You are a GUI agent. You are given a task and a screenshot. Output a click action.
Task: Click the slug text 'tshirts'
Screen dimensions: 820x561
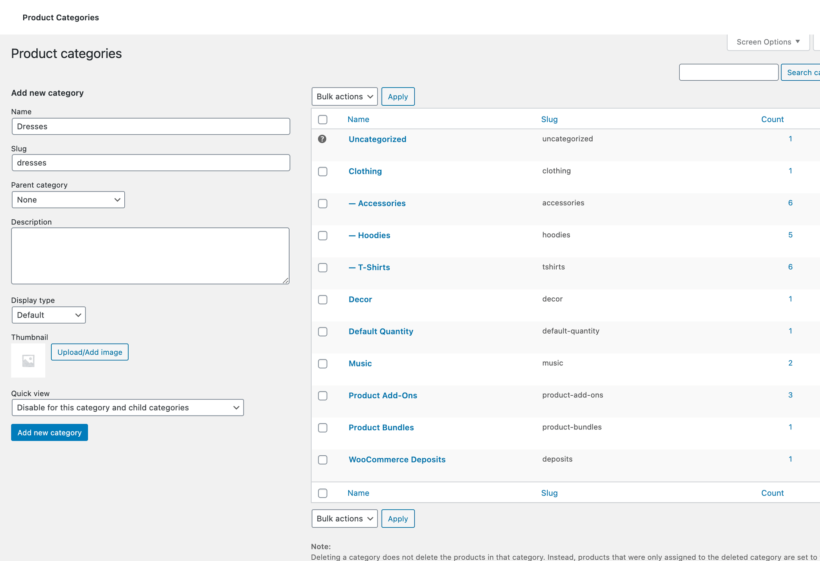click(553, 267)
